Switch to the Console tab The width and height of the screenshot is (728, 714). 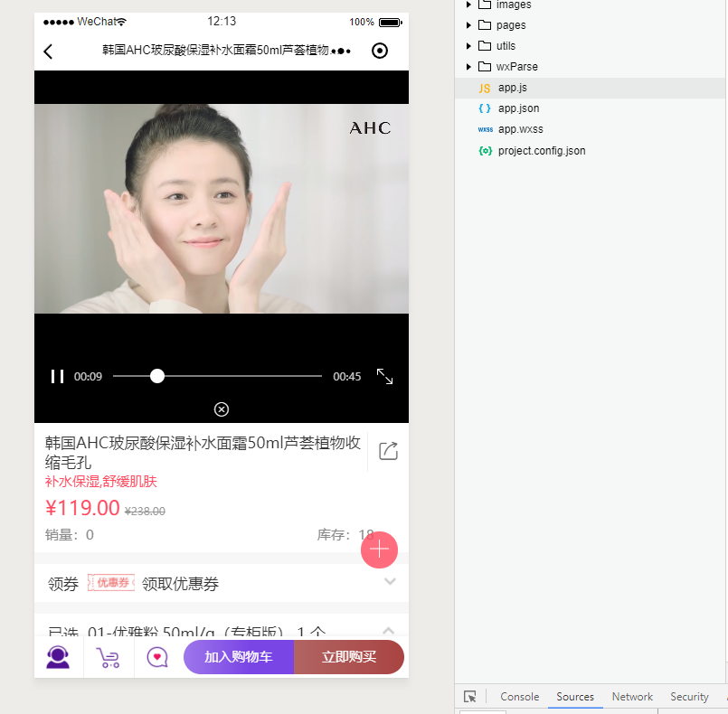(519, 696)
